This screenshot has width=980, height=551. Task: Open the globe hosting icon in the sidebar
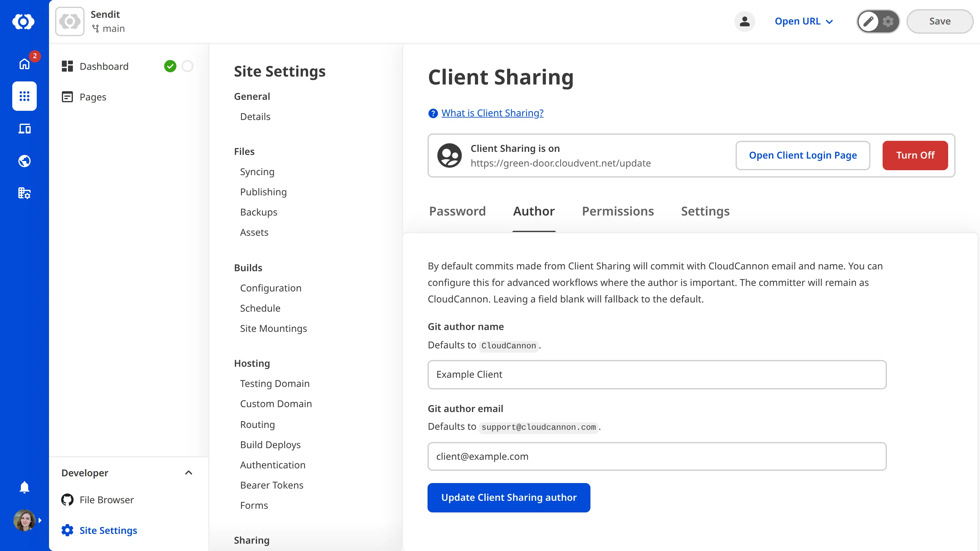[24, 161]
